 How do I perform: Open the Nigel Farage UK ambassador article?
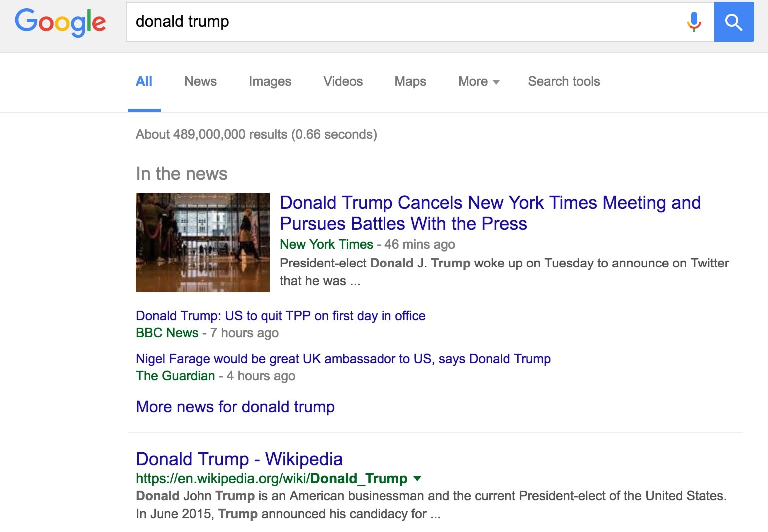(x=343, y=359)
